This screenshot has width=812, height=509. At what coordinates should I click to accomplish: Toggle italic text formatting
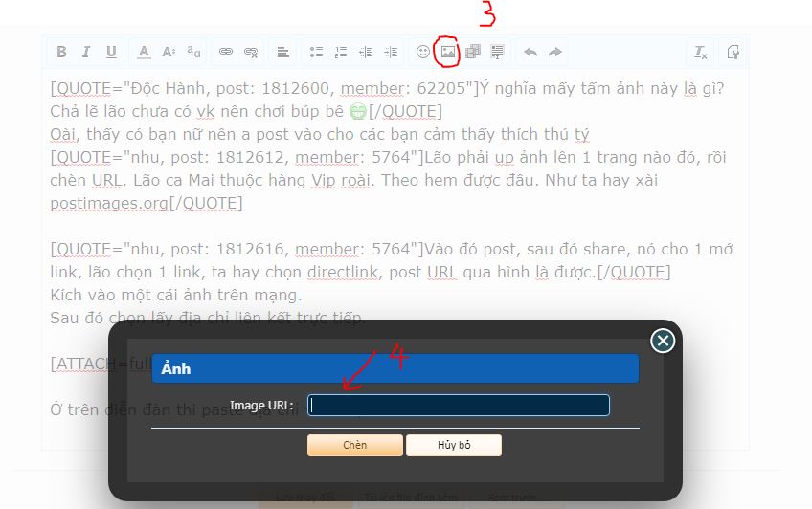pos(86,52)
